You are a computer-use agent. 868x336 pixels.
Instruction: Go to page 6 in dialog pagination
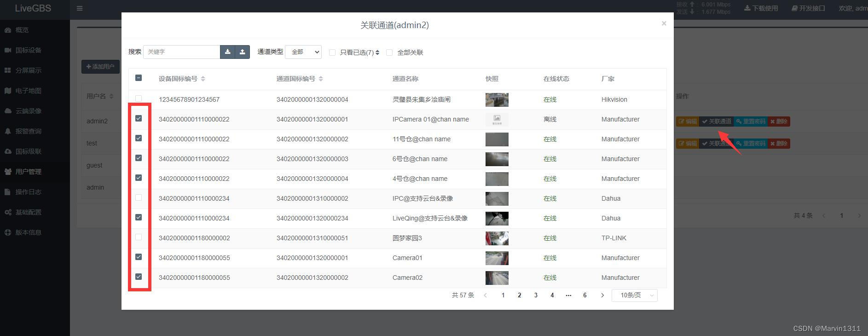585,295
